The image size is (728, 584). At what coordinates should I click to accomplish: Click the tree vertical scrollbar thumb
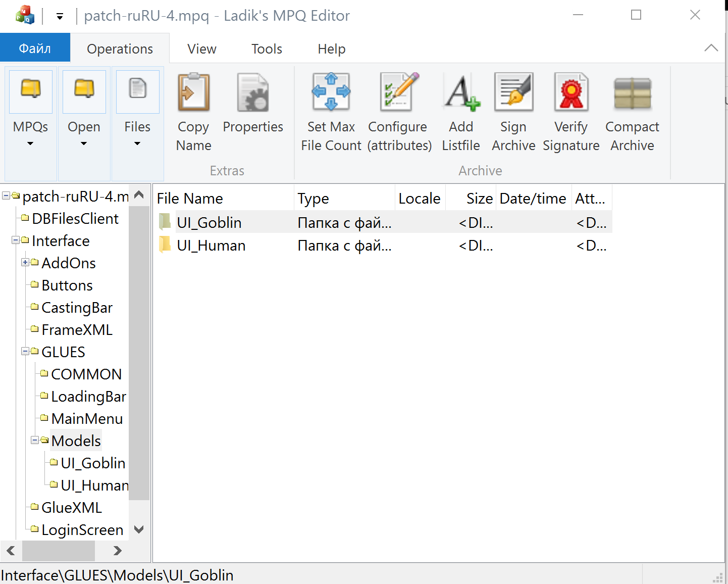point(139,353)
